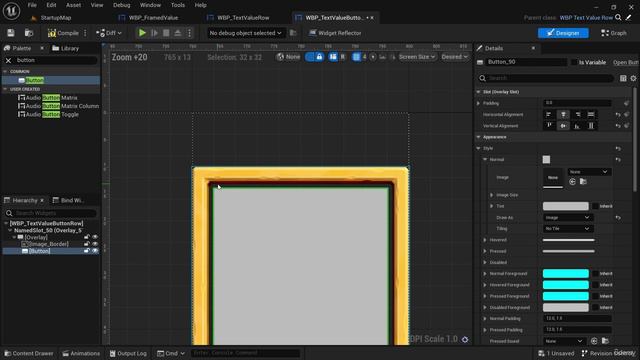Click the Stop play session button
The image size is (640, 360).
tap(166, 33)
